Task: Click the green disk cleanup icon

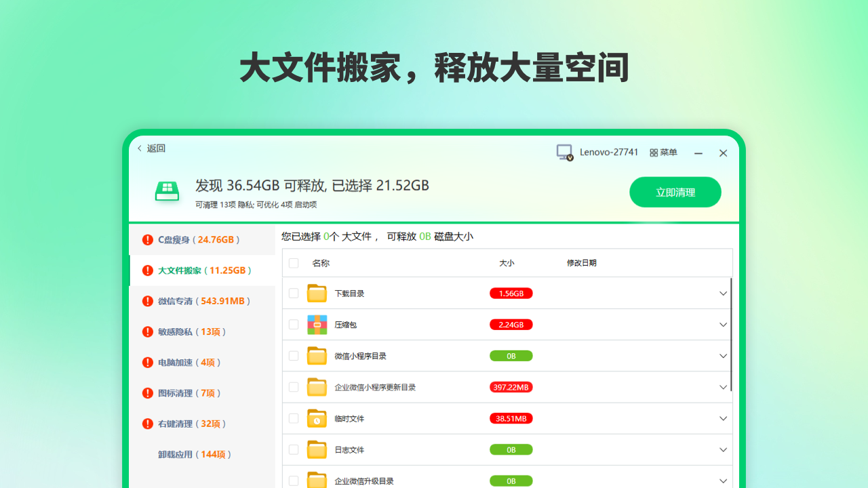Action: (x=167, y=191)
